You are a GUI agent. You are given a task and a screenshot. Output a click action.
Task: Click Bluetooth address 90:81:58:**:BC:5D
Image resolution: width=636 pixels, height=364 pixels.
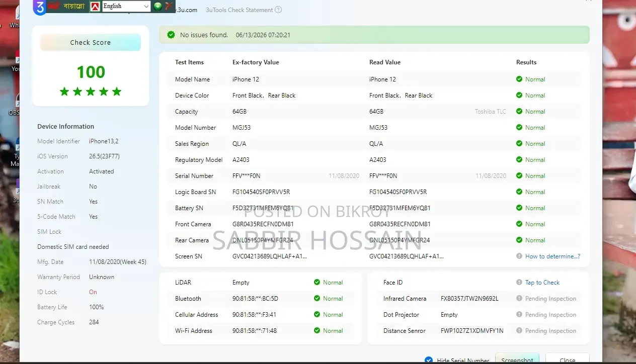click(x=255, y=299)
